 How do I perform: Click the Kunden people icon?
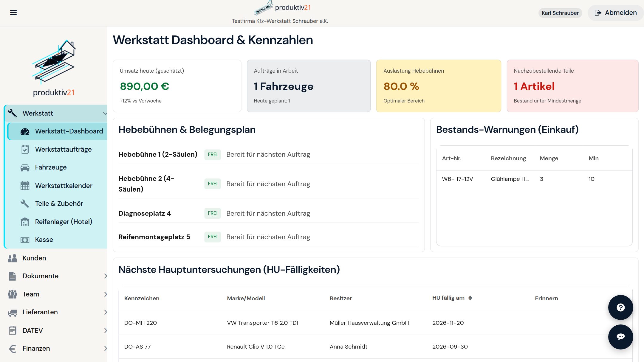(x=12, y=258)
